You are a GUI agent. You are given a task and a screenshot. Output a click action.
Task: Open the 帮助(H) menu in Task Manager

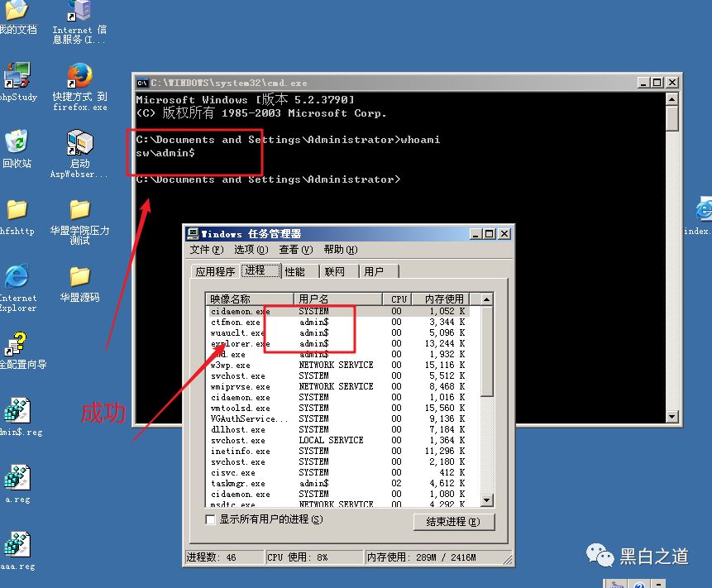pos(340,250)
